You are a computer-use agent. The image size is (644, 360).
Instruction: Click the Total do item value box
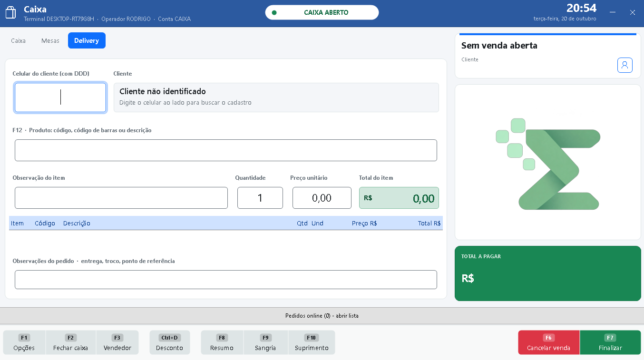pyautogui.click(x=399, y=198)
